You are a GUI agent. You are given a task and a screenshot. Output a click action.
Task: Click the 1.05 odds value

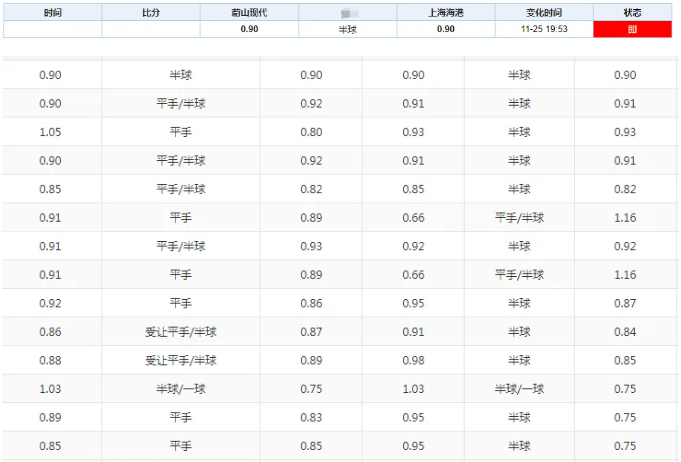(x=50, y=132)
